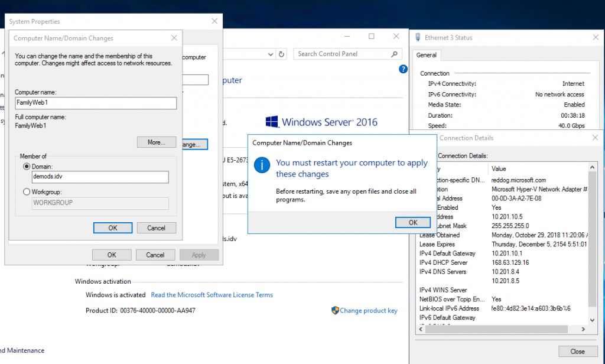Close the Connection Details window

click(596, 138)
